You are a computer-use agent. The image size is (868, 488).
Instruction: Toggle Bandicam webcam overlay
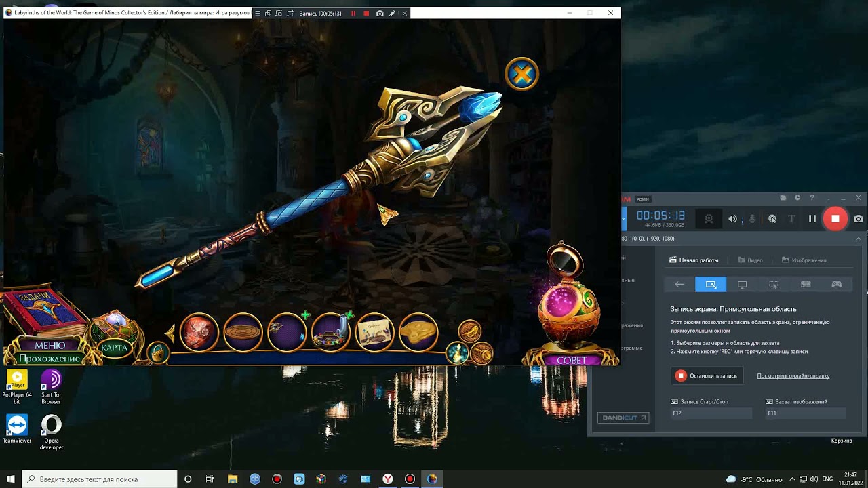pyautogui.click(x=709, y=219)
